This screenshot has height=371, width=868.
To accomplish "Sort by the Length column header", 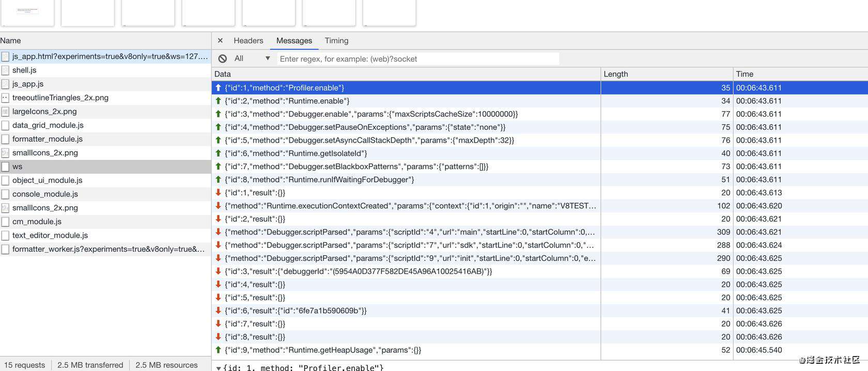I will click(x=667, y=74).
